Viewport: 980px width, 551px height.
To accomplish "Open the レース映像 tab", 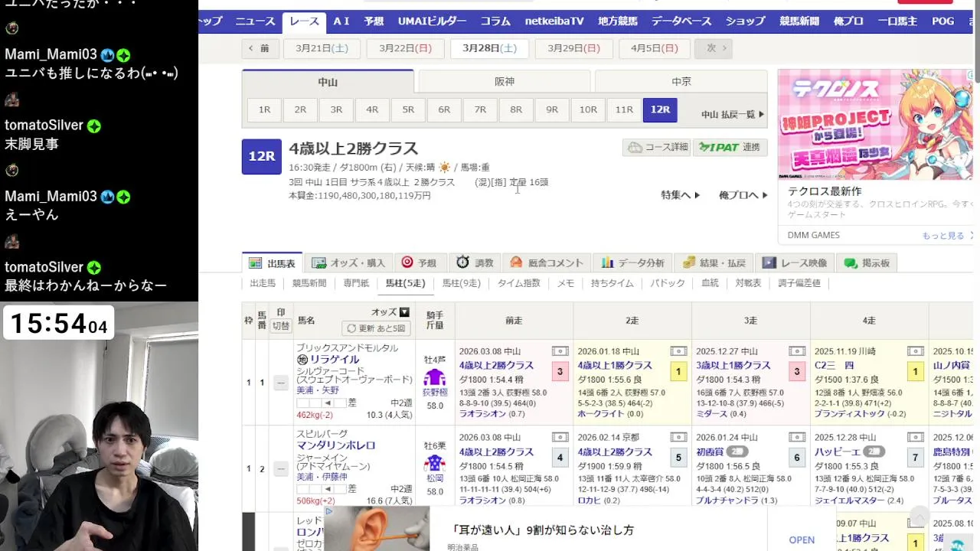I will (795, 262).
